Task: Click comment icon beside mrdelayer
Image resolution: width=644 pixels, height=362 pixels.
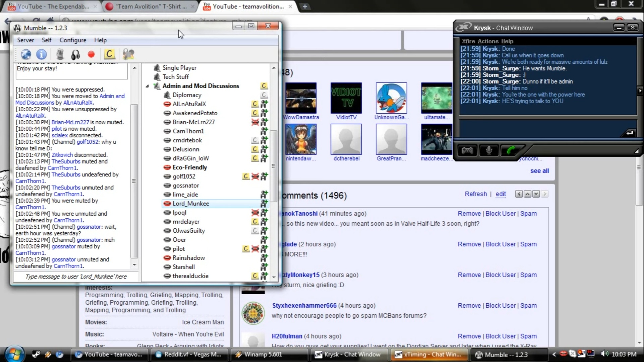Action: pyautogui.click(x=255, y=222)
